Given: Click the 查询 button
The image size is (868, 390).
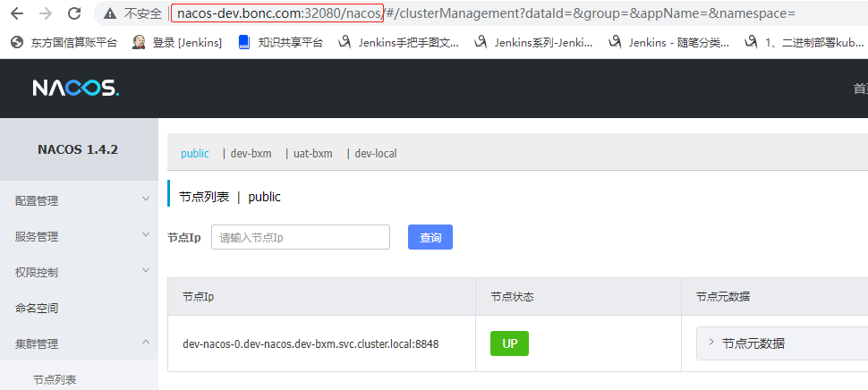Looking at the screenshot, I should 430,237.
